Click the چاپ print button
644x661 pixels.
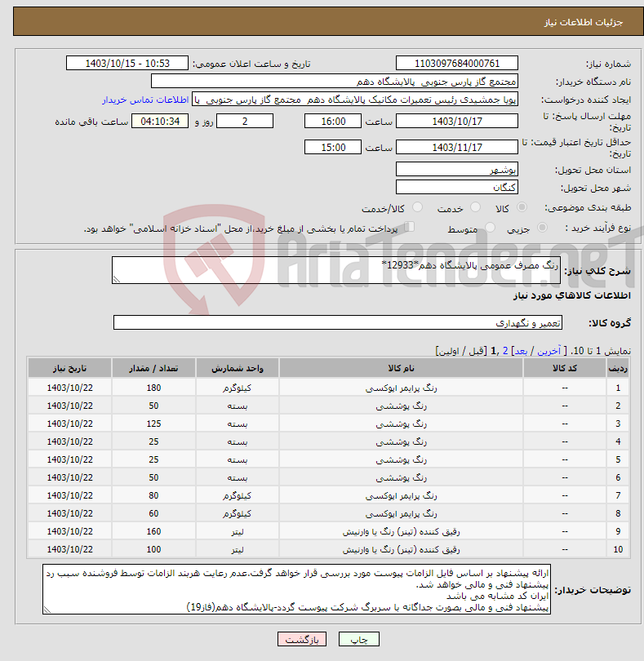click(x=359, y=639)
